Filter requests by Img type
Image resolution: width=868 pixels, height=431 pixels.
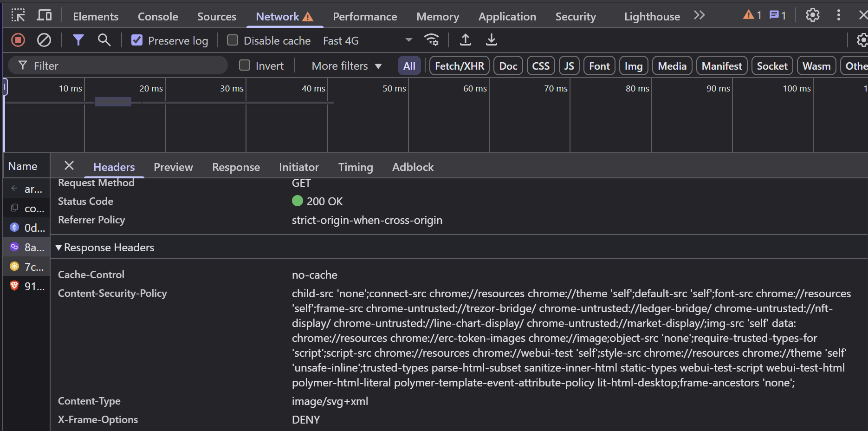tap(633, 66)
